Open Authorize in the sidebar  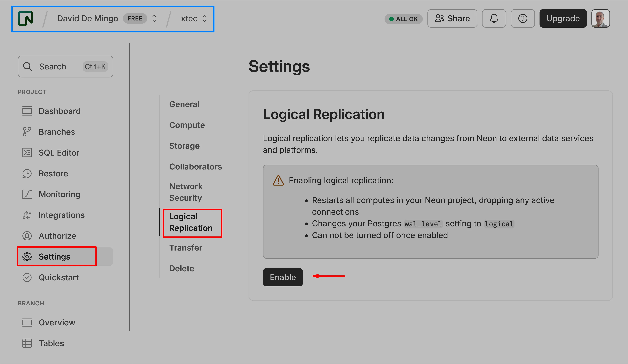click(57, 236)
